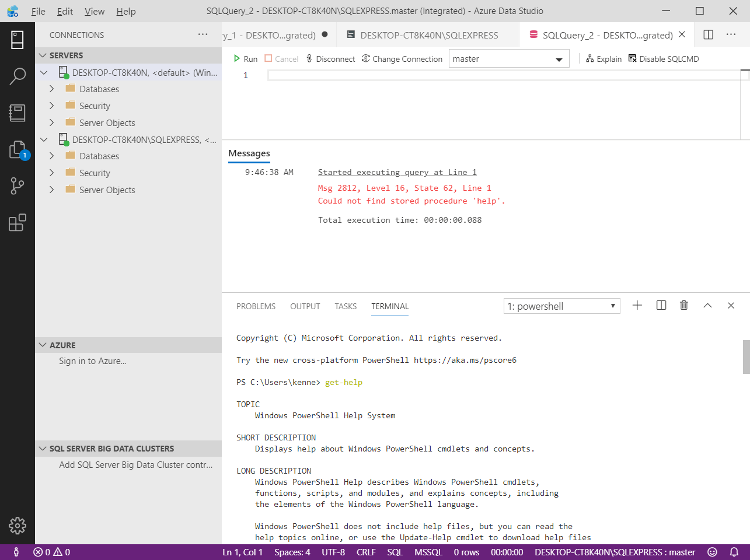Viewport: 750px width, 560px height.
Task: Disconnect from the server
Action: click(x=330, y=59)
